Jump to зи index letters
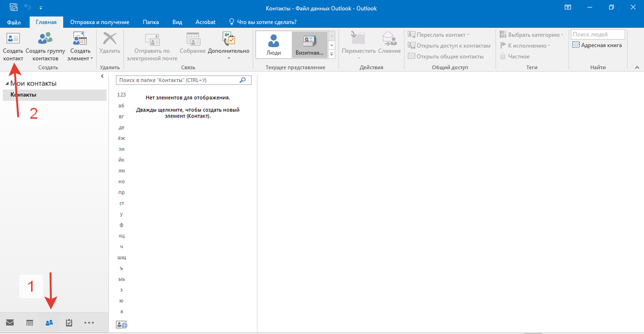Viewport: 644px width, 334px height. tap(121, 149)
